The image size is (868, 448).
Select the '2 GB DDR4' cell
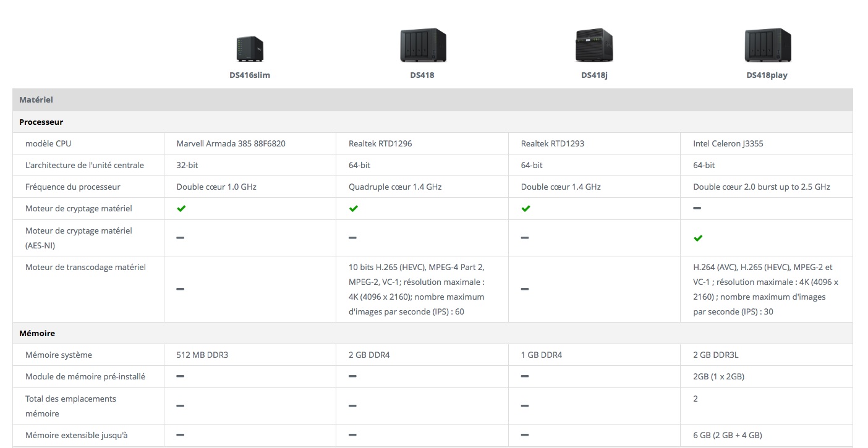(x=369, y=355)
